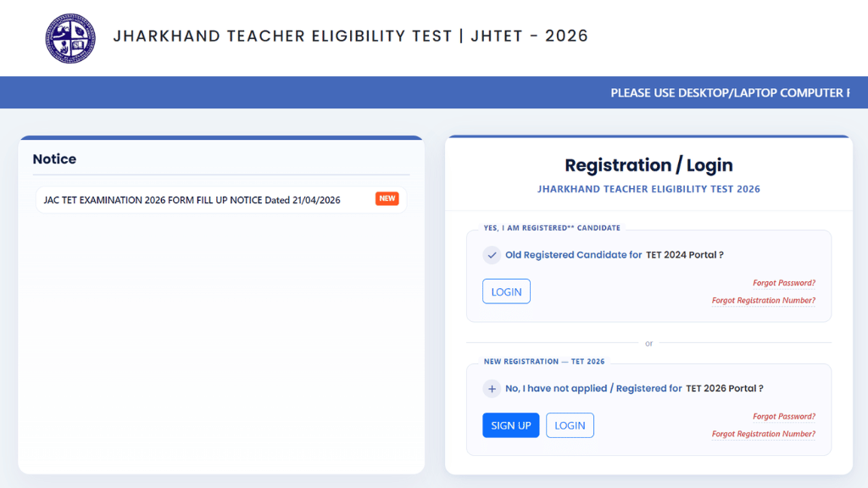
Task: Open Forgot Registration Number in registered candidate section
Action: [x=763, y=300]
